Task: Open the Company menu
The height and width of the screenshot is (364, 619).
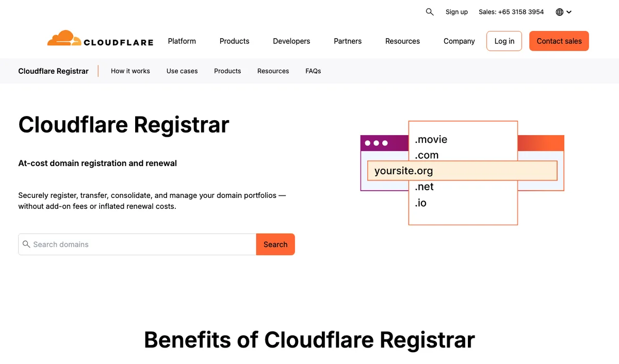Action: (x=459, y=41)
